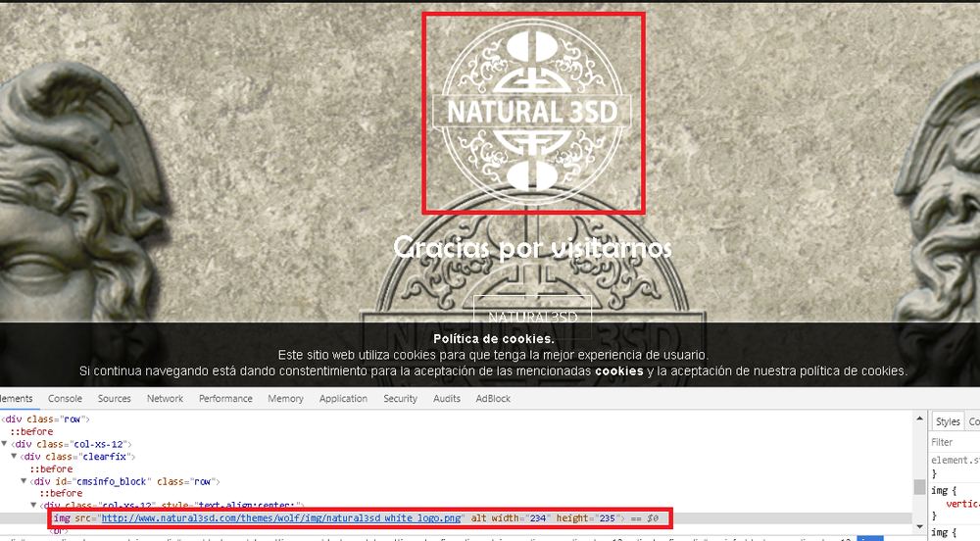
Task: Click the Gracias por visitarnos heading
Action: point(532,247)
